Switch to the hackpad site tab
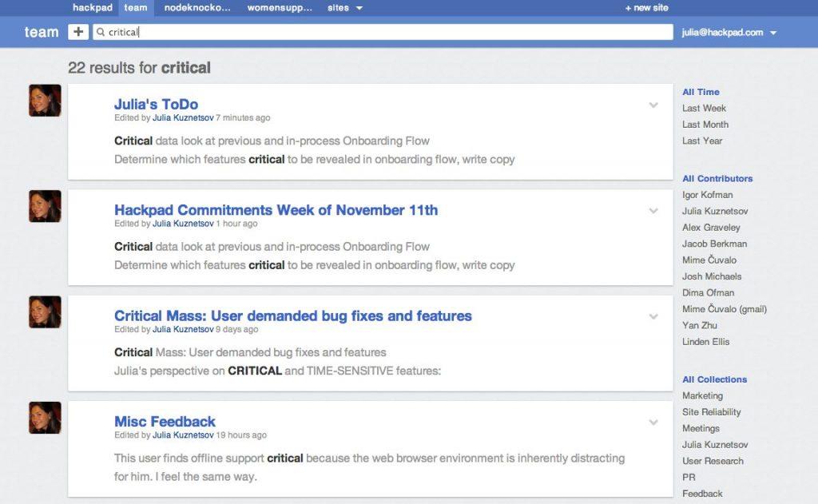 click(93, 8)
